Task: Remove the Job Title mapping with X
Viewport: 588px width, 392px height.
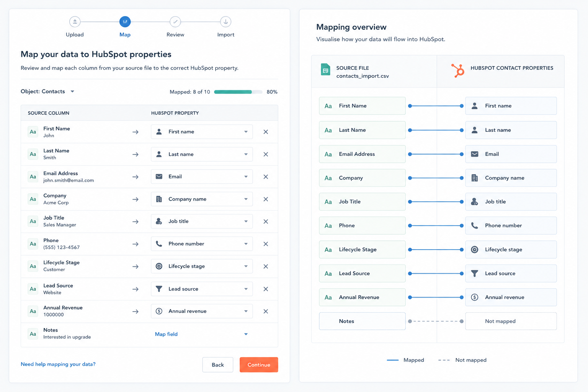Action: point(266,222)
